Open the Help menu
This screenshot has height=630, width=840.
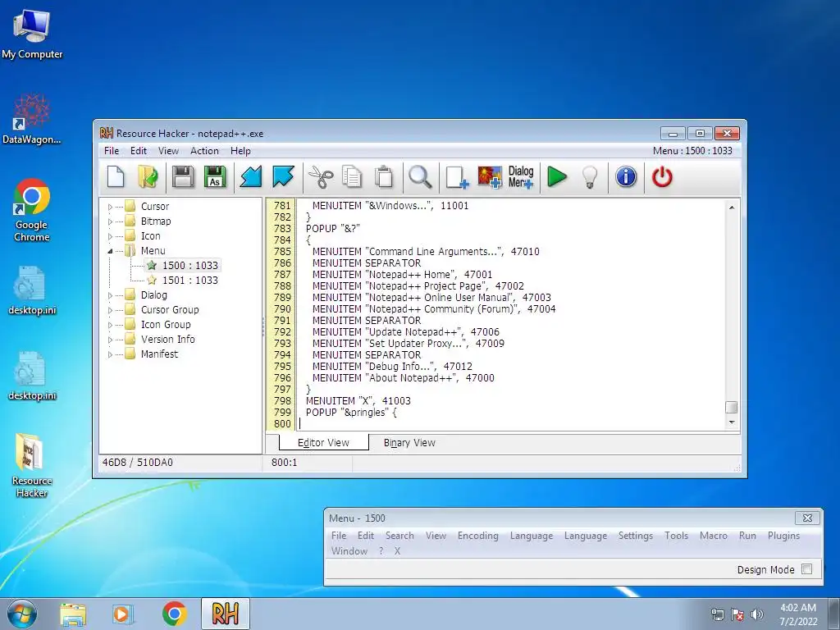click(x=240, y=151)
